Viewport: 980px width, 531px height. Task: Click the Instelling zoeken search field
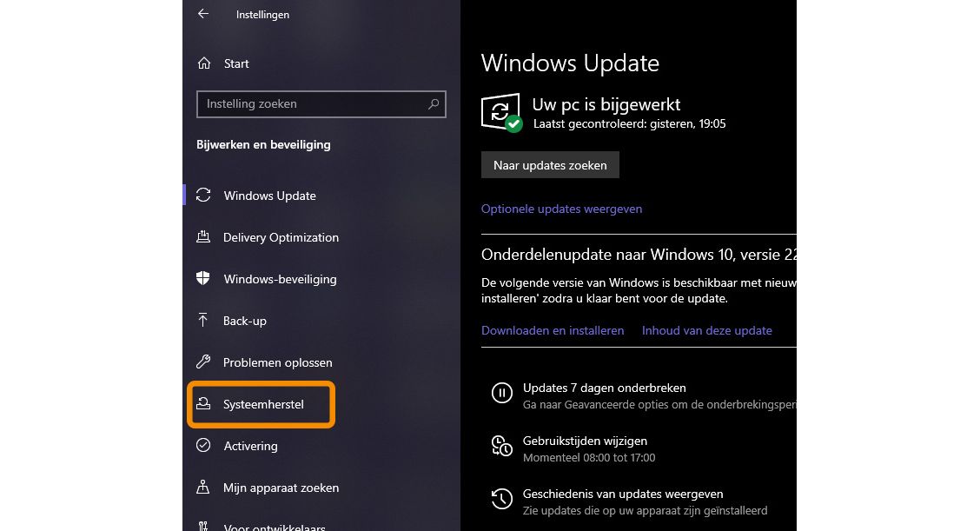321,103
